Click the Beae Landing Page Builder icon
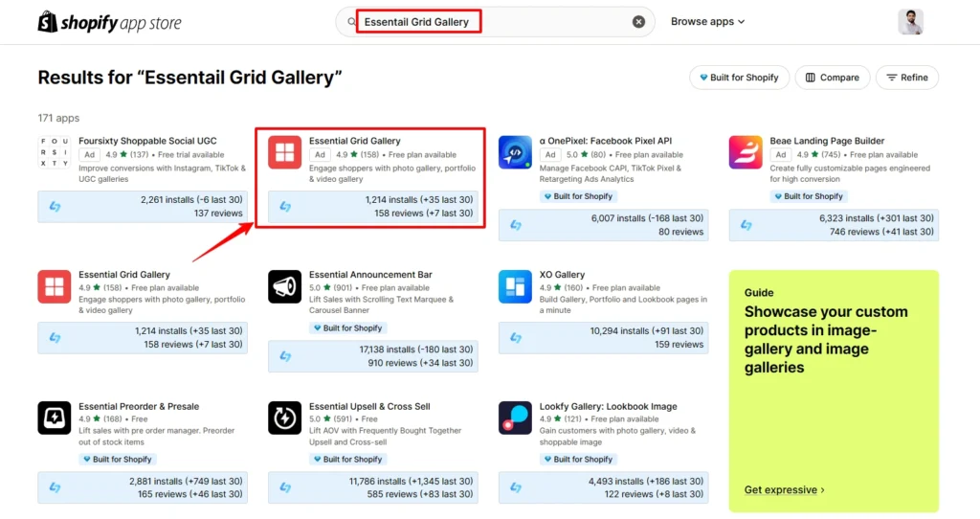 pos(745,152)
